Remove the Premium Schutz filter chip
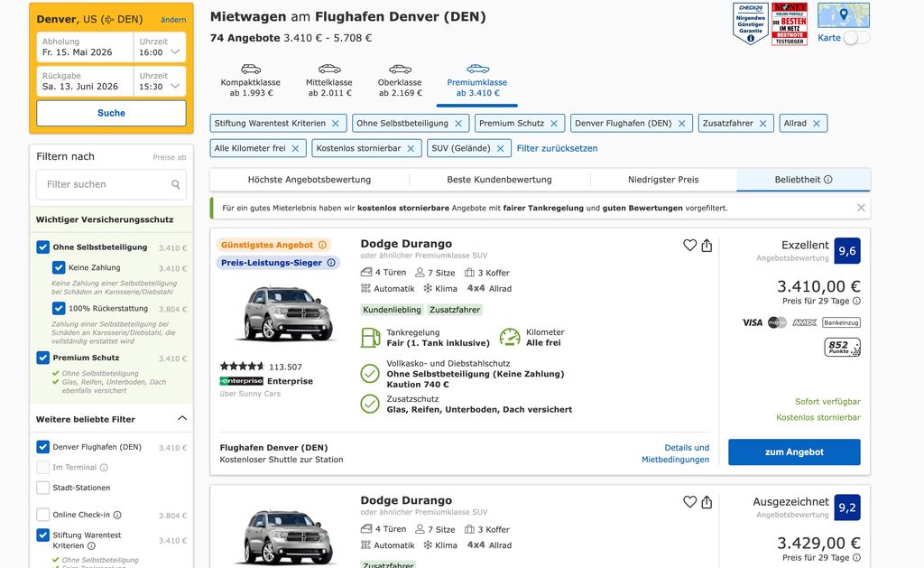The image size is (924, 568). pos(554,124)
